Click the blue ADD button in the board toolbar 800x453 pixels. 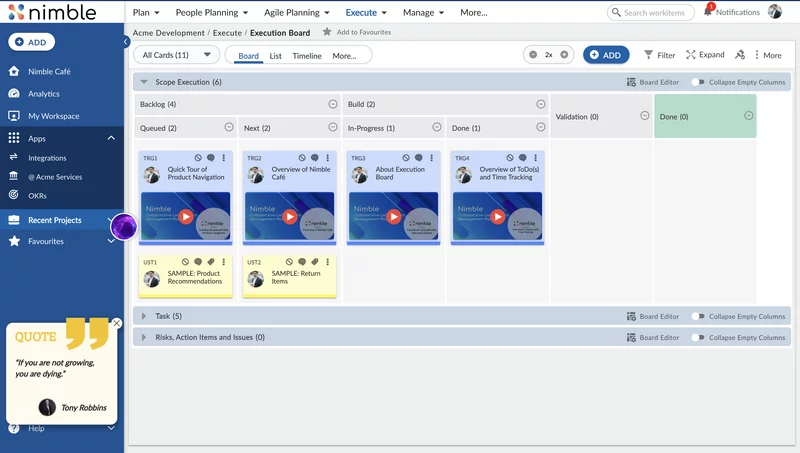coord(606,55)
